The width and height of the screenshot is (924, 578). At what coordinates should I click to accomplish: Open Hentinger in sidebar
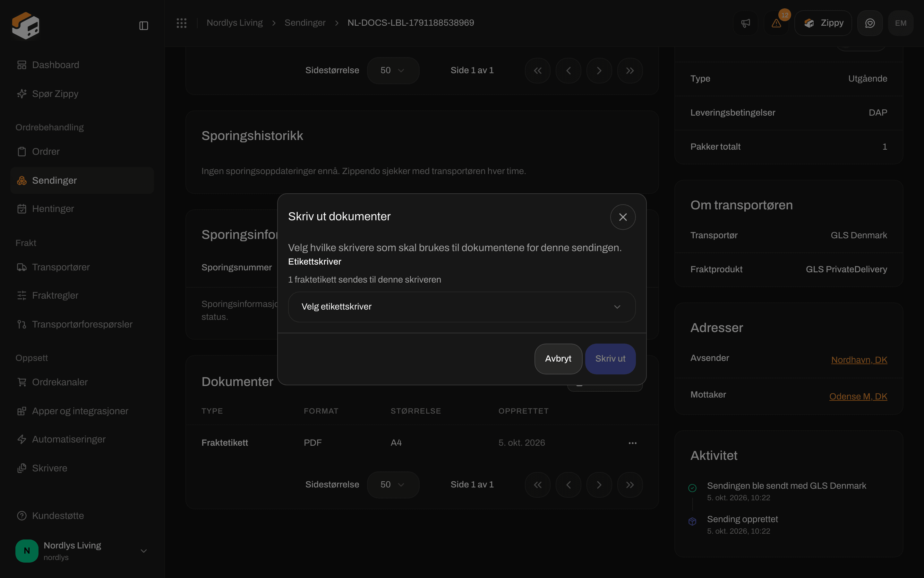point(82,209)
